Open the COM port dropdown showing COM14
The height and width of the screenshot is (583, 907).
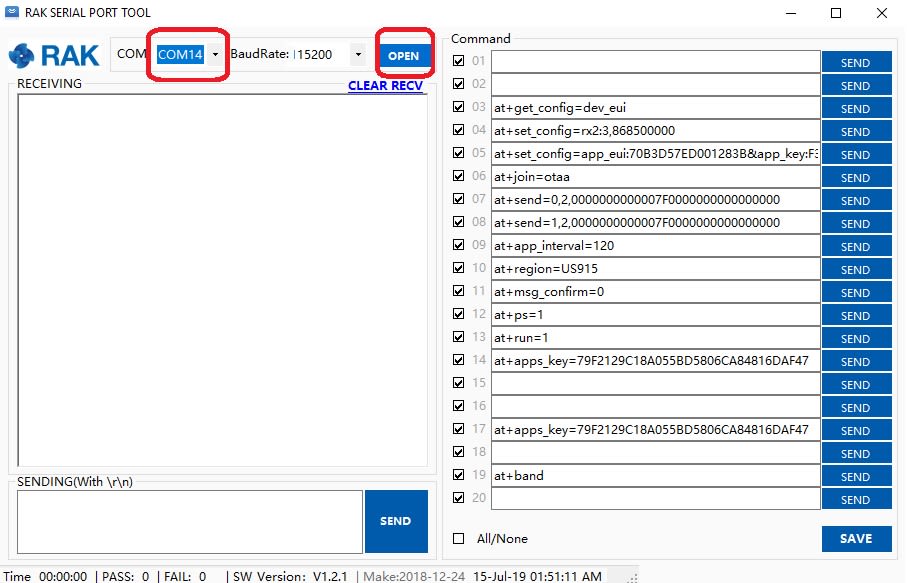(x=215, y=54)
